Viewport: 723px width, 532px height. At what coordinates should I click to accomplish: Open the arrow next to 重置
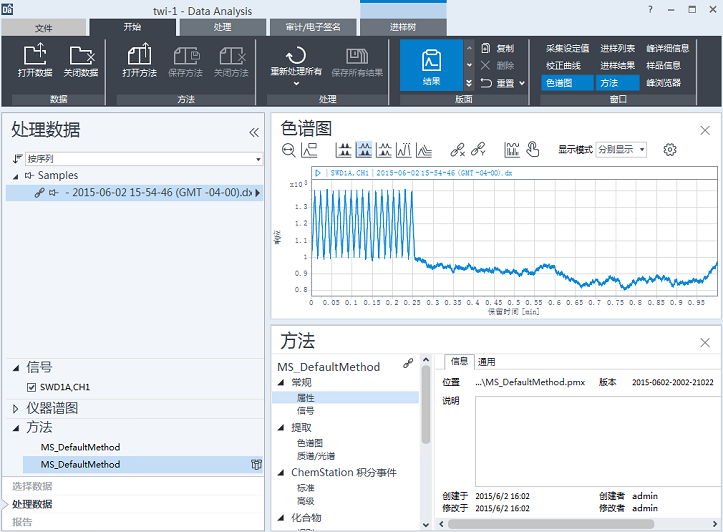pyautogui.click(x=522, y=83)
